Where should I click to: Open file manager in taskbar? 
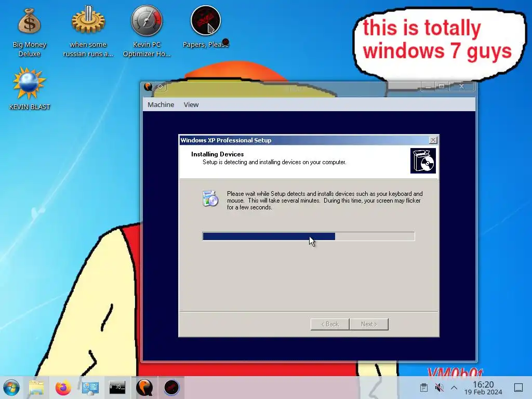36,388
